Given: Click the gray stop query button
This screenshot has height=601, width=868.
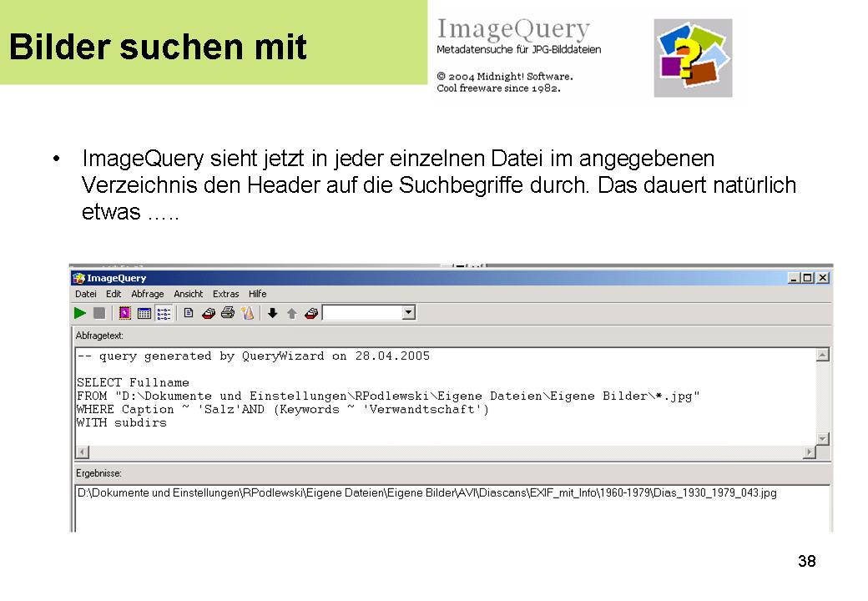Looking at the screenshot, I should (x=99, y=313).
